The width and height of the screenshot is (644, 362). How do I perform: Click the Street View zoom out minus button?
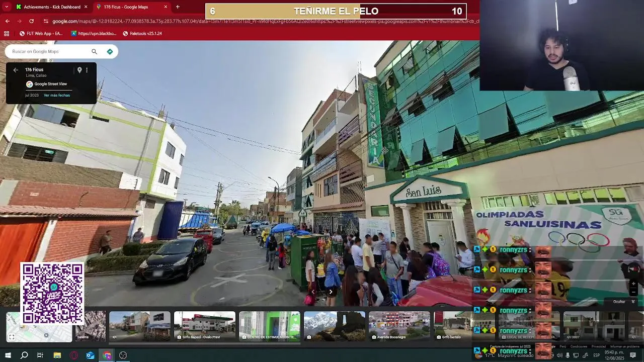coord(633,293)
